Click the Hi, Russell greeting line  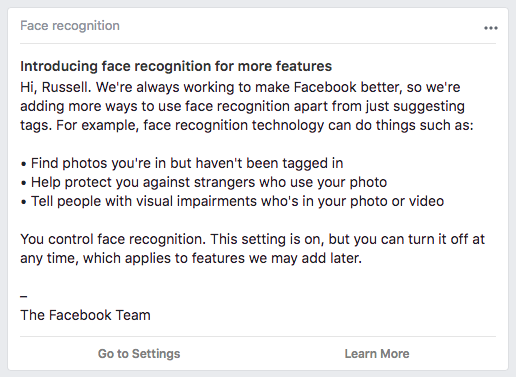[240, 87]
